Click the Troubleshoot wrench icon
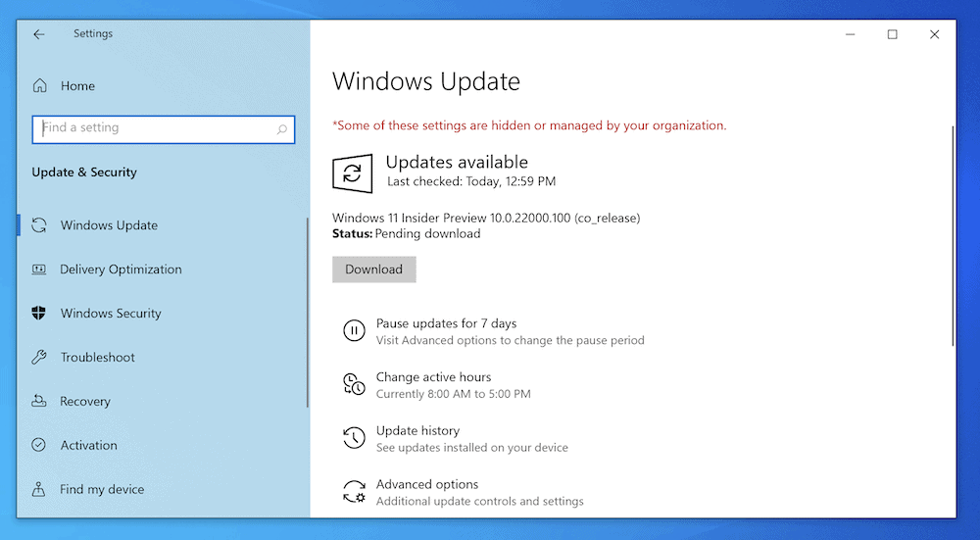The image size is (980, 540). (x=39, y=358)
